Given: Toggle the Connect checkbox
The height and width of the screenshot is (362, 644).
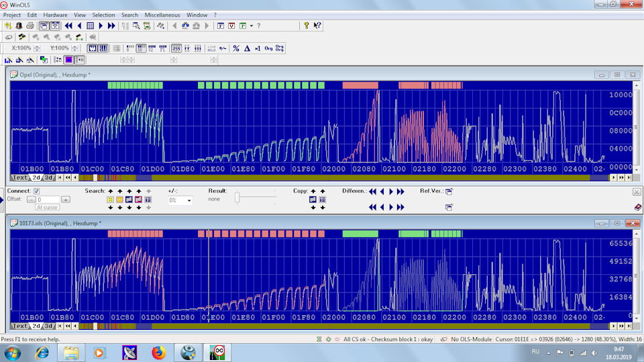Looking at the screenshot, I should pyautogui.click(x=36, y=191).
